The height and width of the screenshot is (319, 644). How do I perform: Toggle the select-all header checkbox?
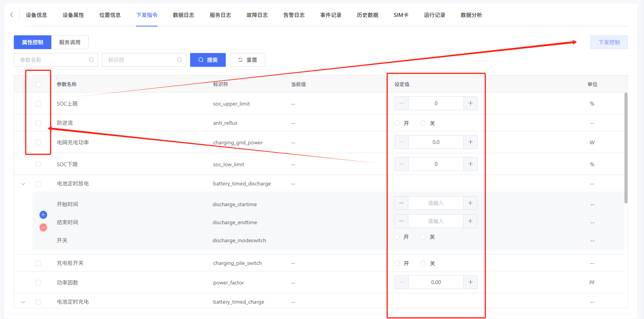tap(38, 84)
